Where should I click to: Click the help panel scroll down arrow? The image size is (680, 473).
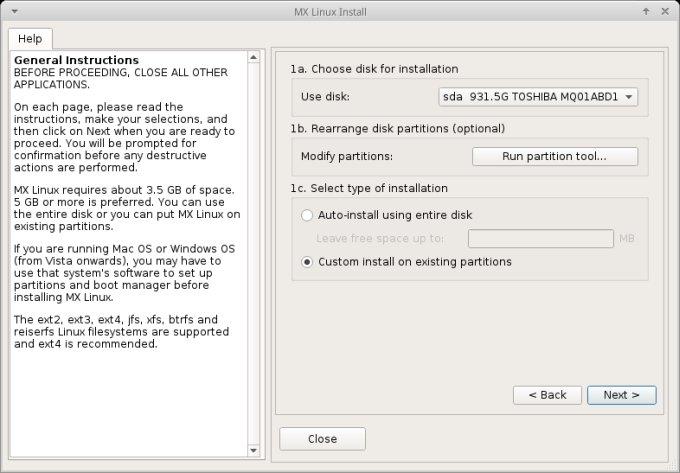tap(253, 450)
